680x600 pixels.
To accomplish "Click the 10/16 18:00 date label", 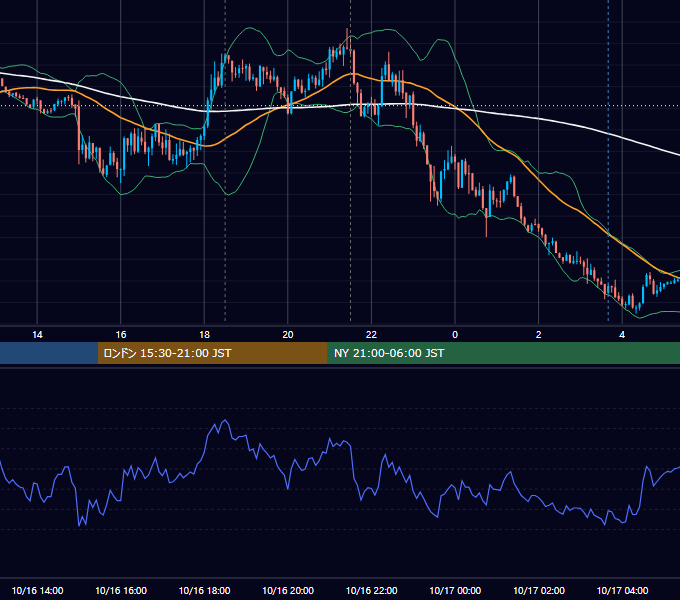I will [204, 590].
